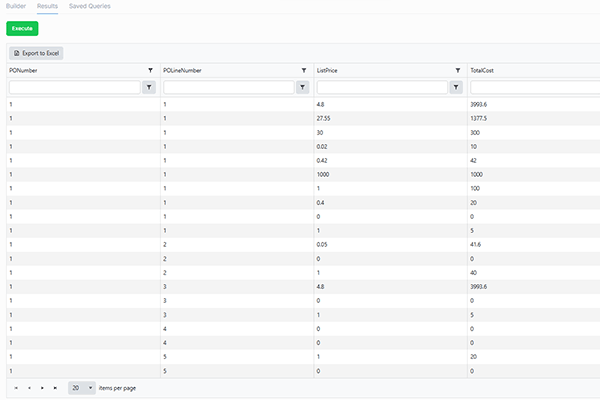The image size is (600, 400).
Task: Open the Saved Queries tab
Action: [x=90, y=6]
